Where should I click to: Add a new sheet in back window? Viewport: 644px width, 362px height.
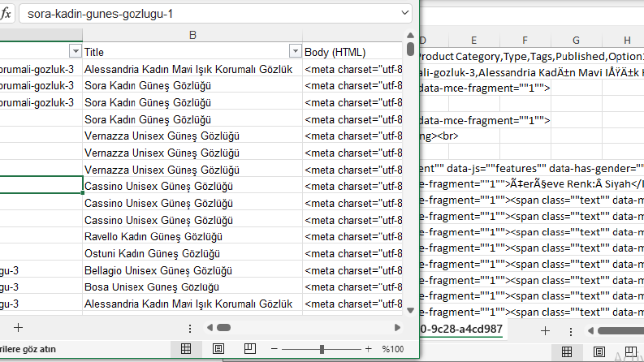pos(545,331)
